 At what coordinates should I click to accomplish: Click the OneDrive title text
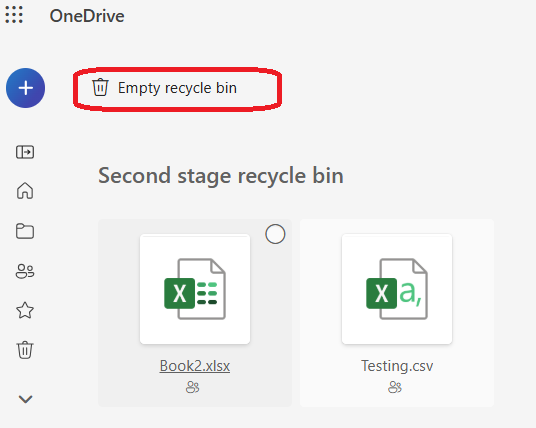pyautogui.click(x=87, y=16)
